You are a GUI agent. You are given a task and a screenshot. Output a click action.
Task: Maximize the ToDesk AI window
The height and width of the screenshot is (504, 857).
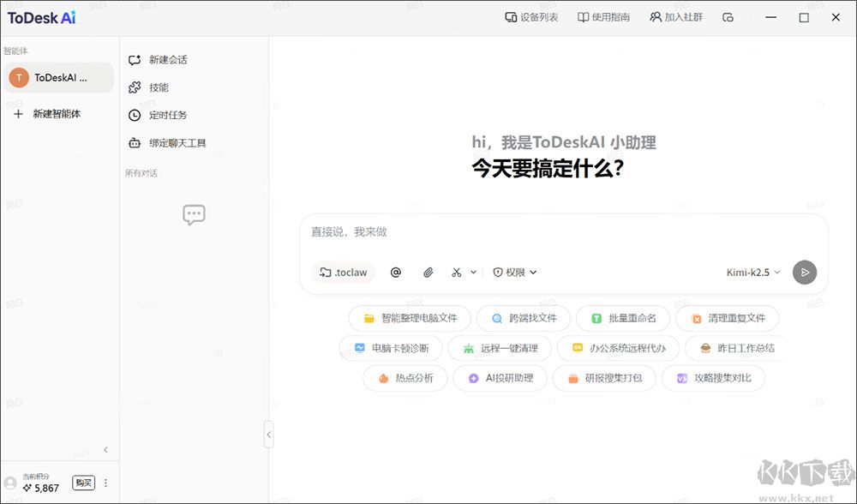804,17
